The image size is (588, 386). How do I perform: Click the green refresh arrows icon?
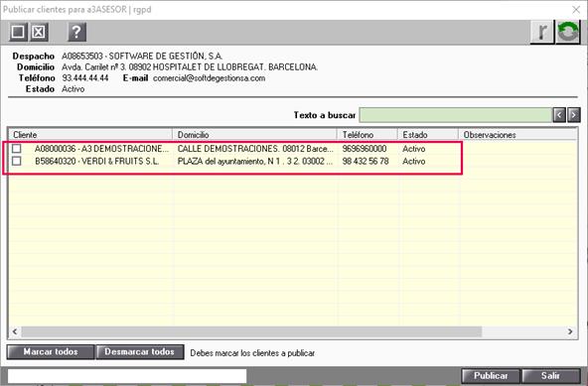click(568, 32)
